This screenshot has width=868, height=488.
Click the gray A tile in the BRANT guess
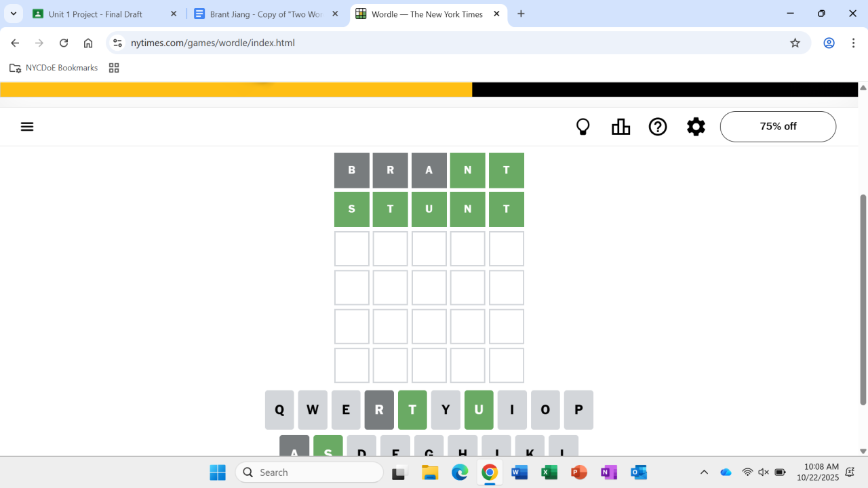(x=429, y=171)
